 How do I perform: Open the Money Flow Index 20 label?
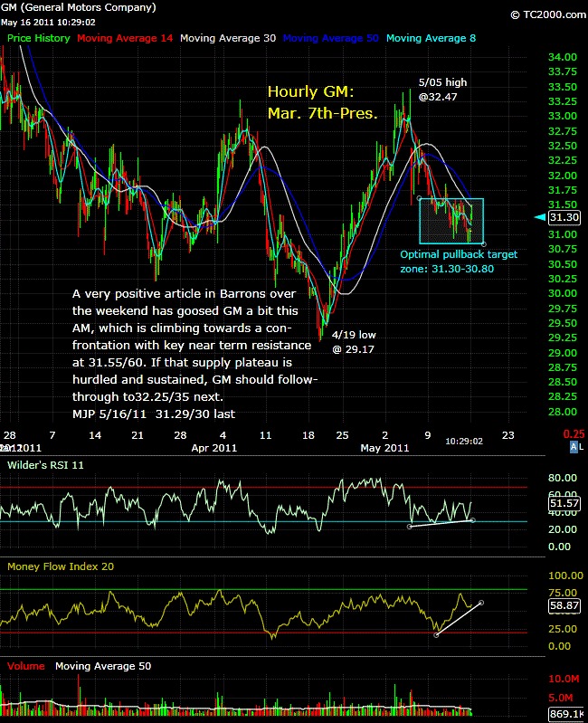(59, 566)
